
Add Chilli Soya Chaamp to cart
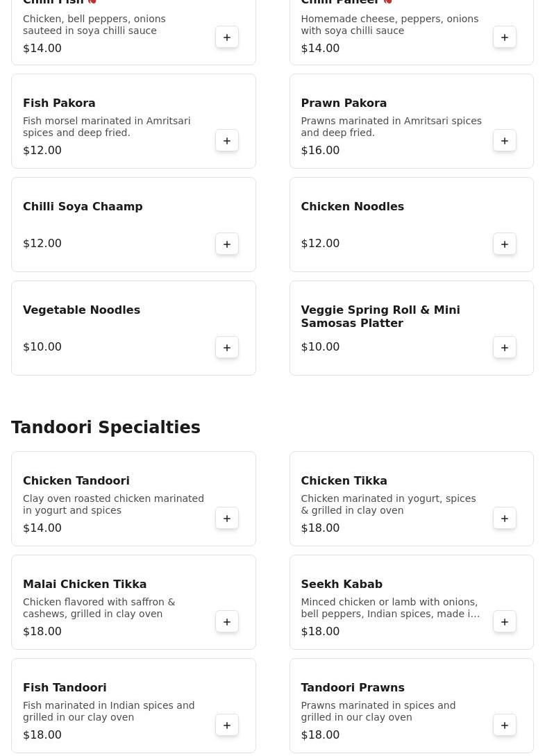[227, 244]
